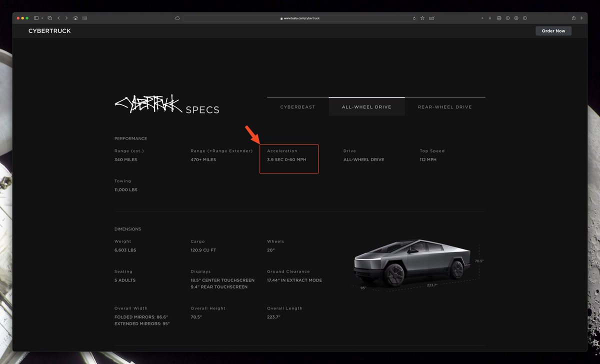Screen dimensions: 600x364
Task: Click the ALL-WHEEL DRIVE drive value
Action: pos(364,160)
